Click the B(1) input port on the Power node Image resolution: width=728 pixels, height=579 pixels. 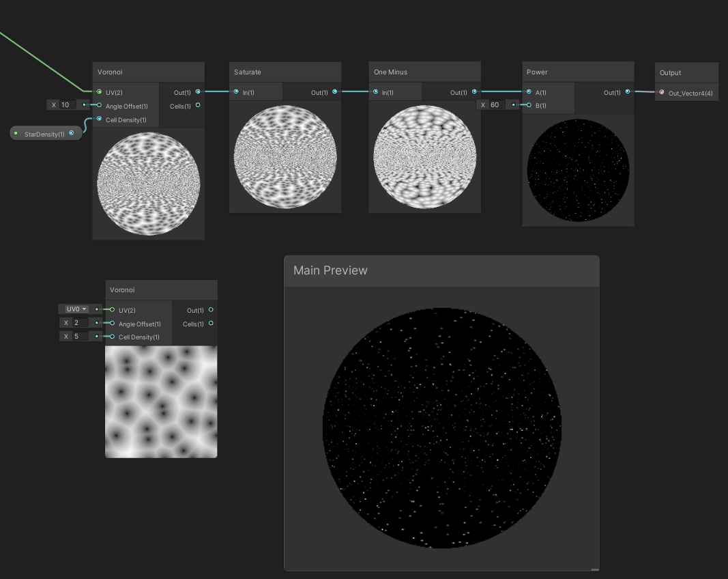[x=530, y=106]
